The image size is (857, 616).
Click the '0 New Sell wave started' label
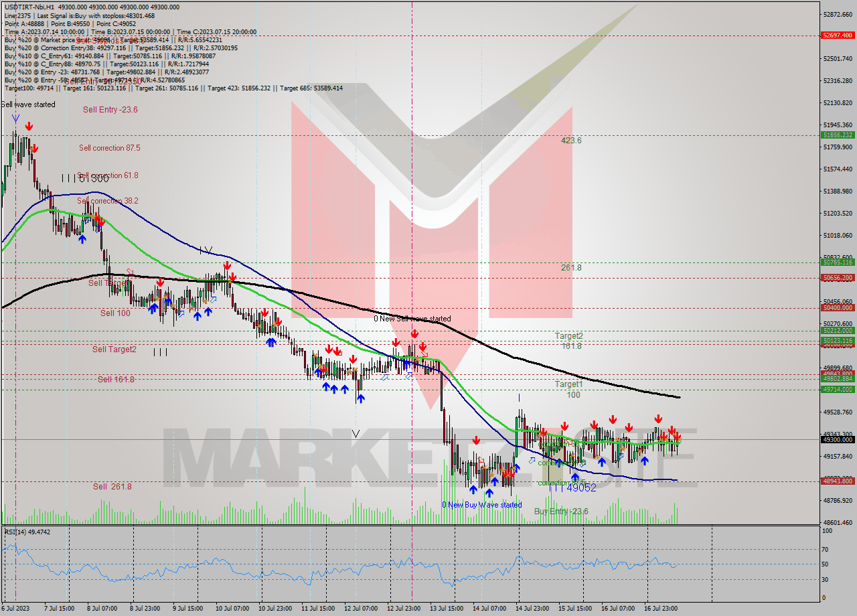(412, 319)
